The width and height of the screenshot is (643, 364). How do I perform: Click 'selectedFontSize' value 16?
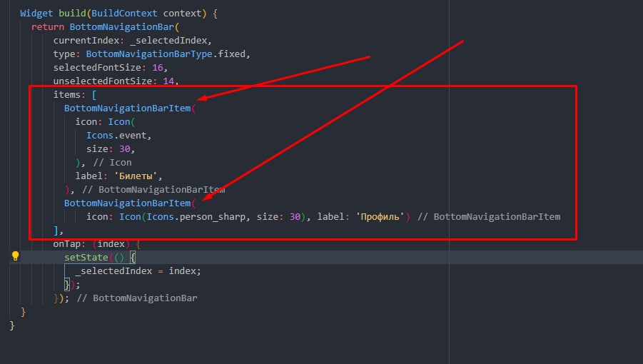(x=158, y=67)
